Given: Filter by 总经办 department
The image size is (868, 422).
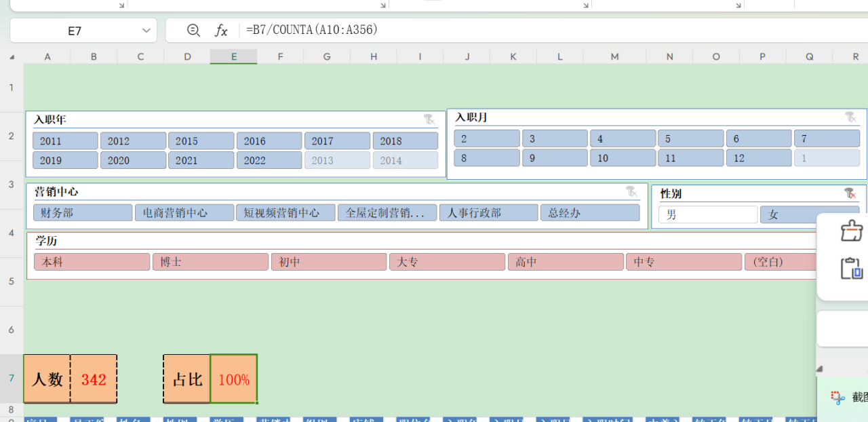Looking at the screenshot, I should 590,212.
